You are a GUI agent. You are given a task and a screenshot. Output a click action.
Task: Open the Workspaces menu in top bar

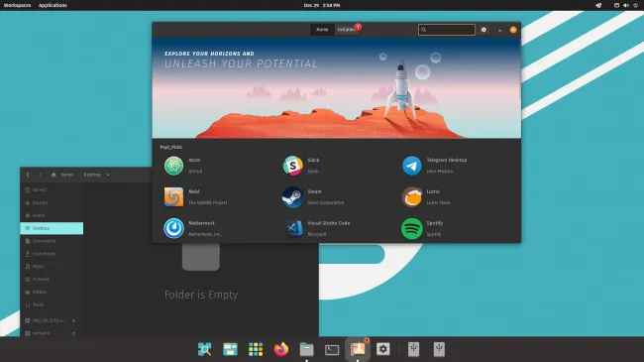[17, 5]
